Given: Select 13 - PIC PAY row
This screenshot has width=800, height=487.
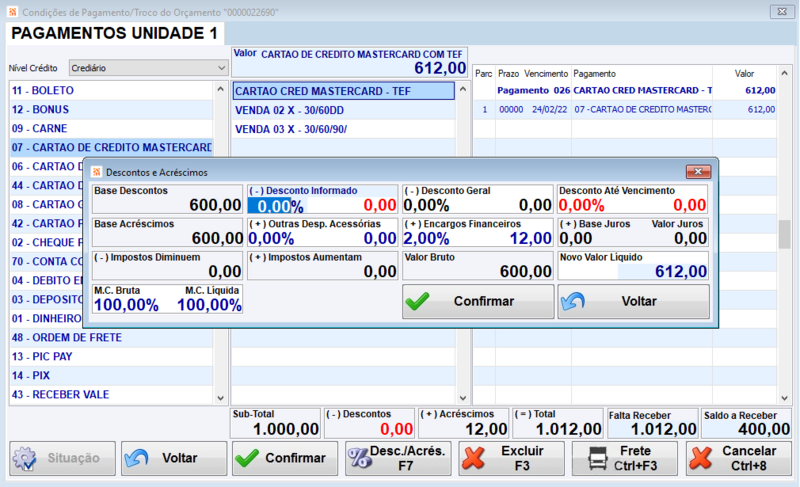Looking at the screenshot, I should tap(111, 356).
